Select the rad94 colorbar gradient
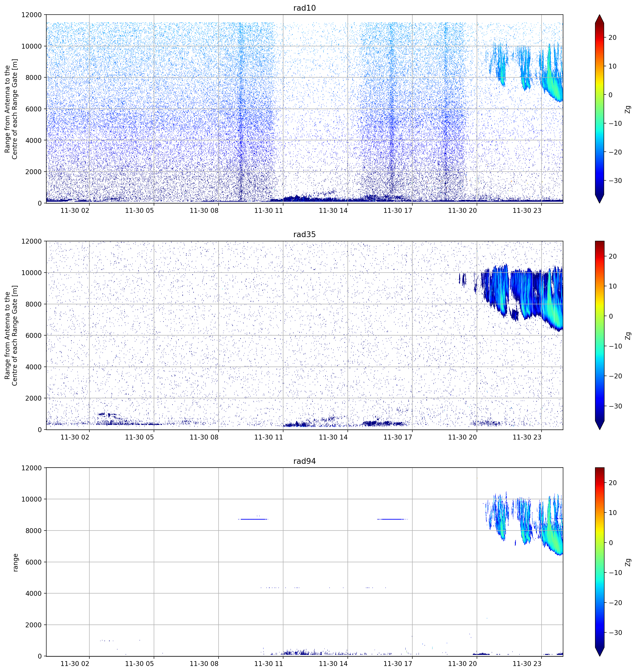 [600, 562]
